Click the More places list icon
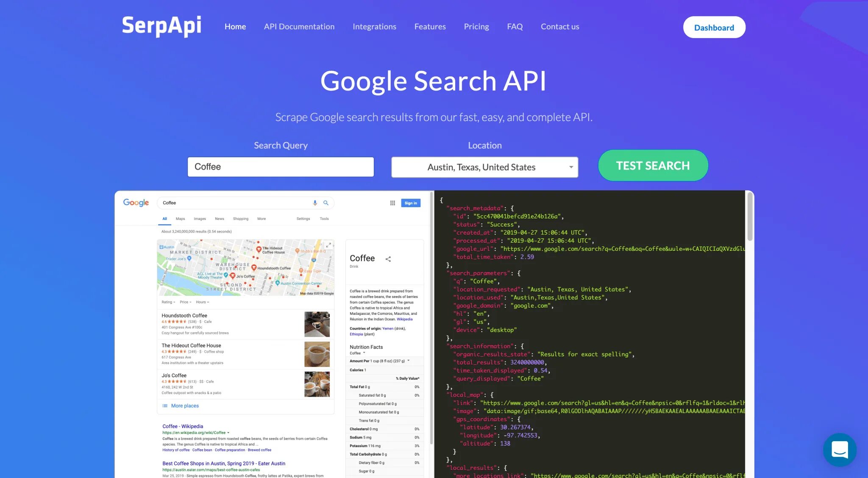Image resolution: width=868 pixels, height=478 pixels. [165, 406]
